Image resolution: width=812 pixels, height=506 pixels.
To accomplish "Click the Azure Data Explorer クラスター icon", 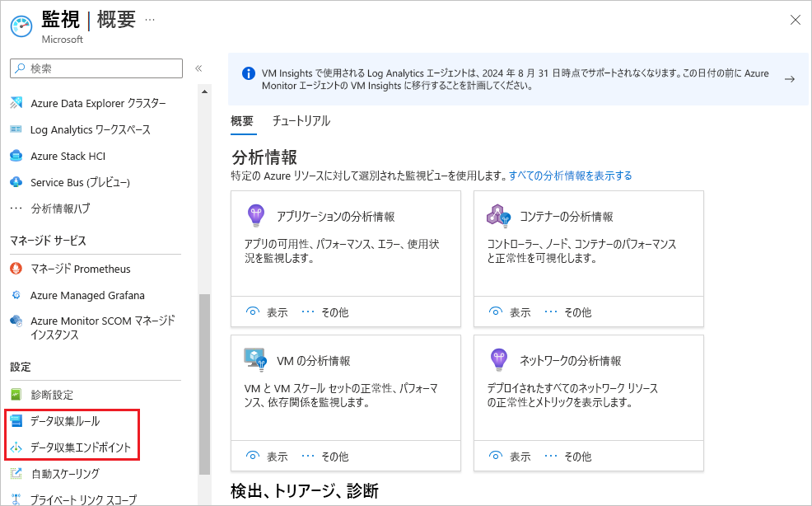I will pyautogui.click(x=16, y=103).
